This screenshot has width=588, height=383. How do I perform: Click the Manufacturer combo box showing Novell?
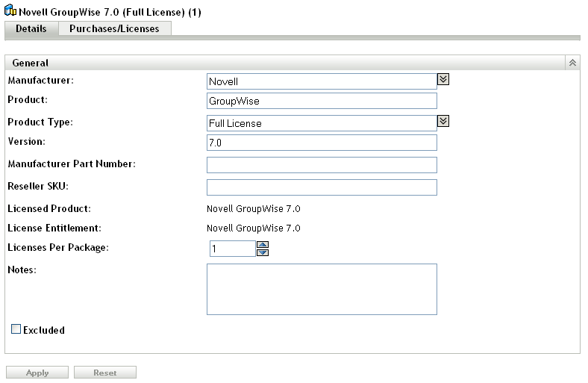pos(322,81)
